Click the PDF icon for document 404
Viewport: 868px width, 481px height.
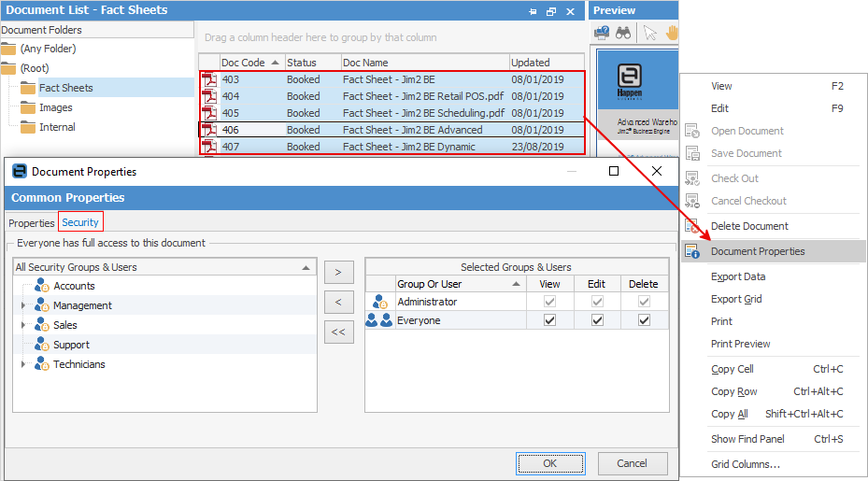pyautogui.click(x=209, y=96)
